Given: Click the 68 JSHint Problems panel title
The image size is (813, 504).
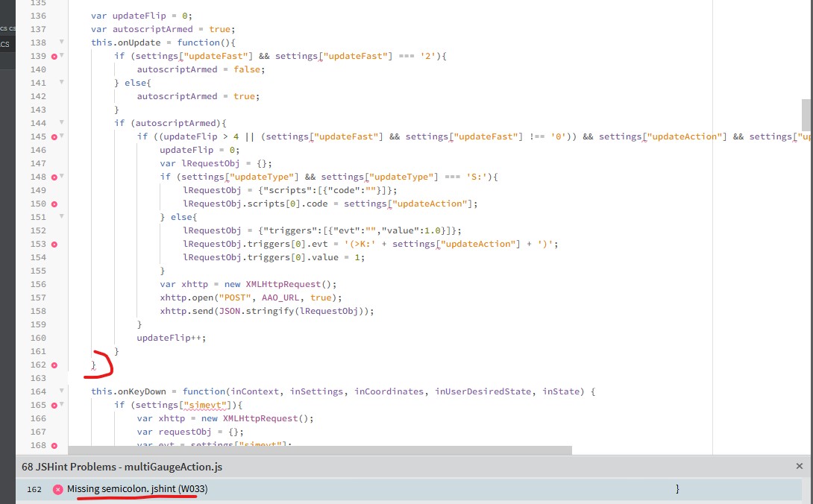Looking at the screenshot, I should tap(122, 467).
